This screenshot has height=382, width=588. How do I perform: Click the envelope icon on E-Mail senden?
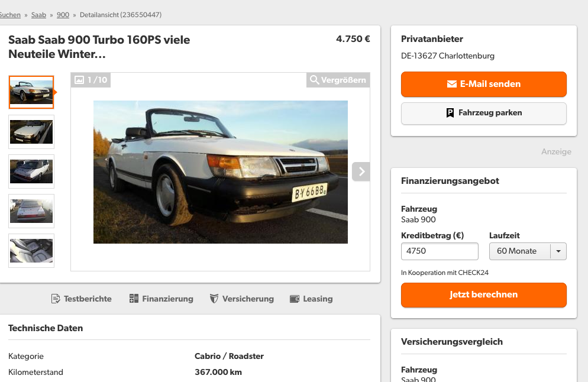[x=452, y=84]
